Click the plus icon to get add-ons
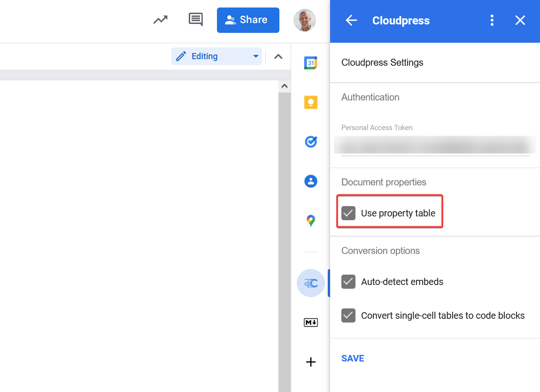 (x=311, y=361)
